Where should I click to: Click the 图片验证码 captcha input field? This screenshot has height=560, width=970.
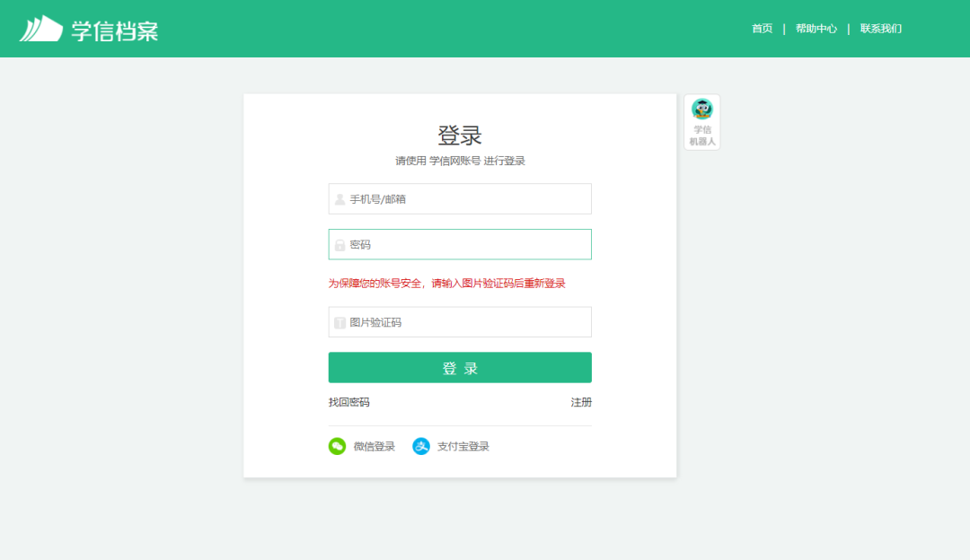click(460, 321)
